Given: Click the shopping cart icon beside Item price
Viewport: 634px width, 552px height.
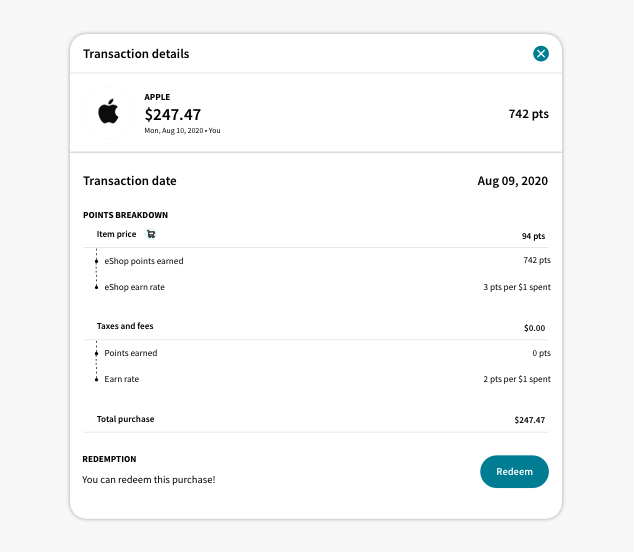Looking at the screenshot, I should pos(151,234).
